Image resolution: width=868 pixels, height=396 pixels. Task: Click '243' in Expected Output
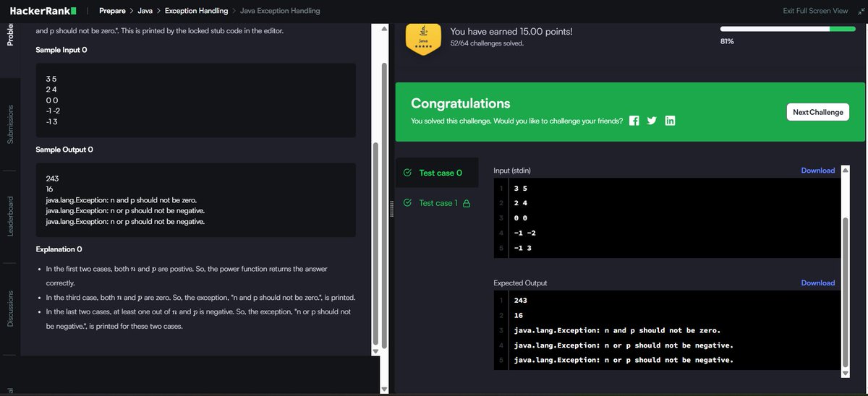coord(521,301)
